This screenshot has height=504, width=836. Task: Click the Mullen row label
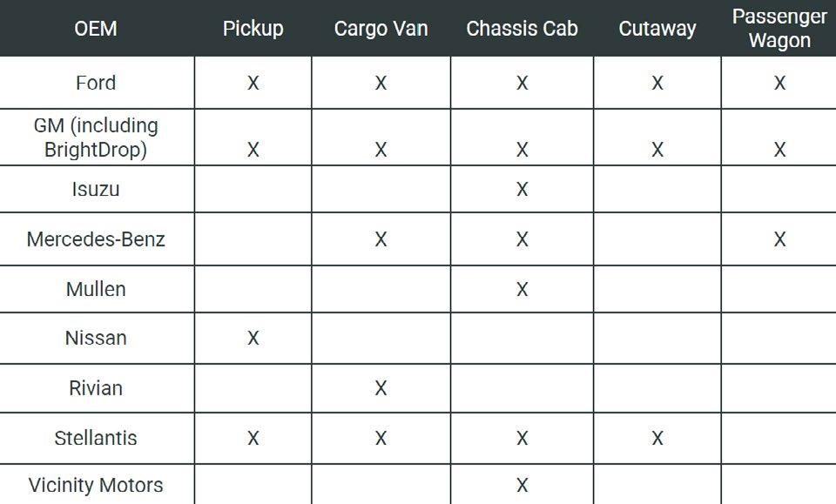[x=96, y=289]
